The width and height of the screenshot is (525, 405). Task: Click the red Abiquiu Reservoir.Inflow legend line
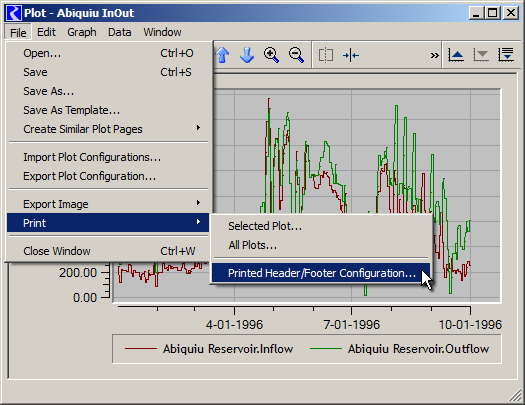click(141, 349)
